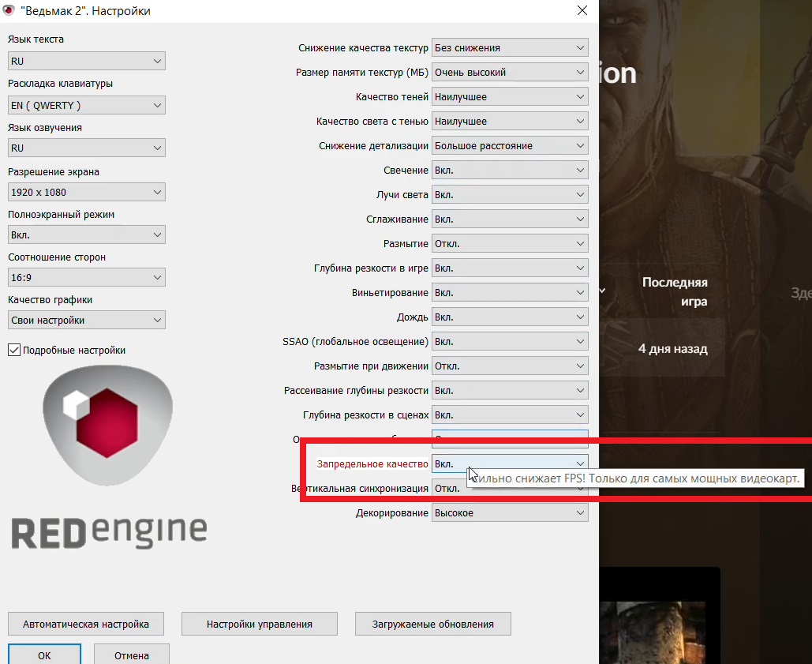
Task: Open the SSAO глобальное освещение dropdown
Action: tap(510, 342)
